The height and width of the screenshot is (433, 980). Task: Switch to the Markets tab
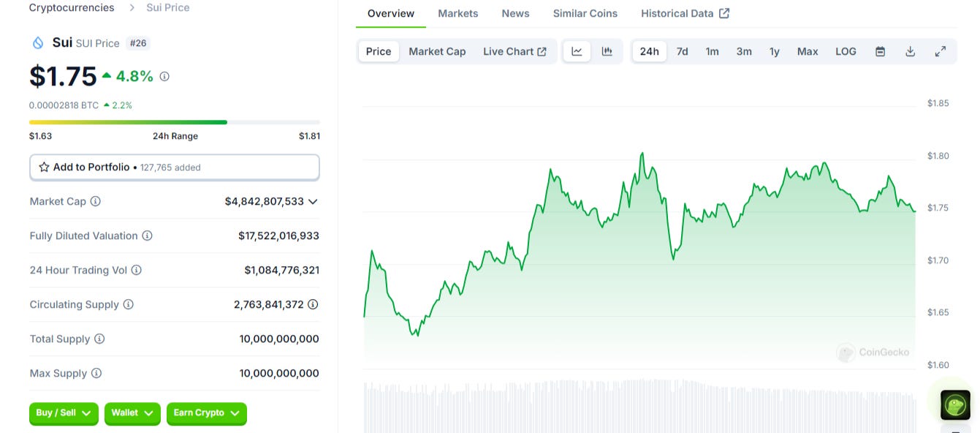point(458,13)
